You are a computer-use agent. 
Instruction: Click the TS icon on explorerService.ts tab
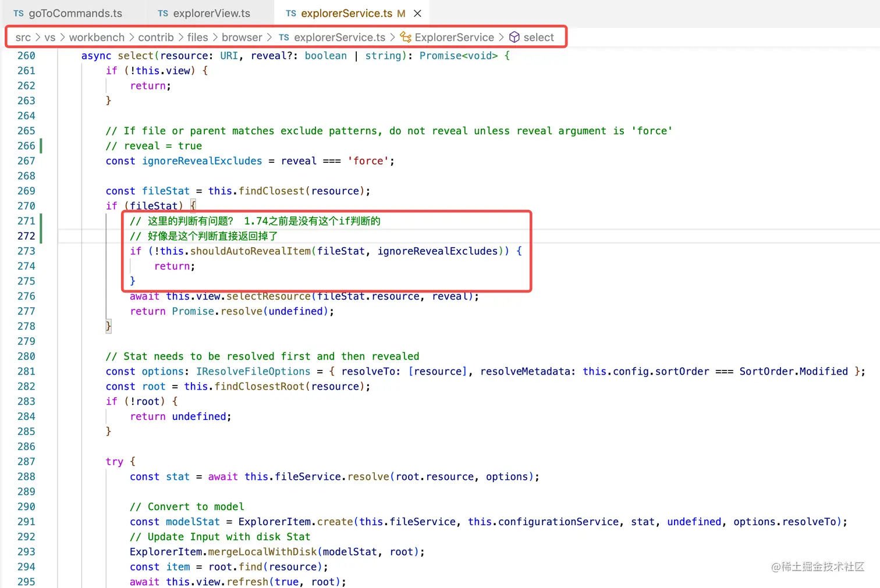point(291,13)
